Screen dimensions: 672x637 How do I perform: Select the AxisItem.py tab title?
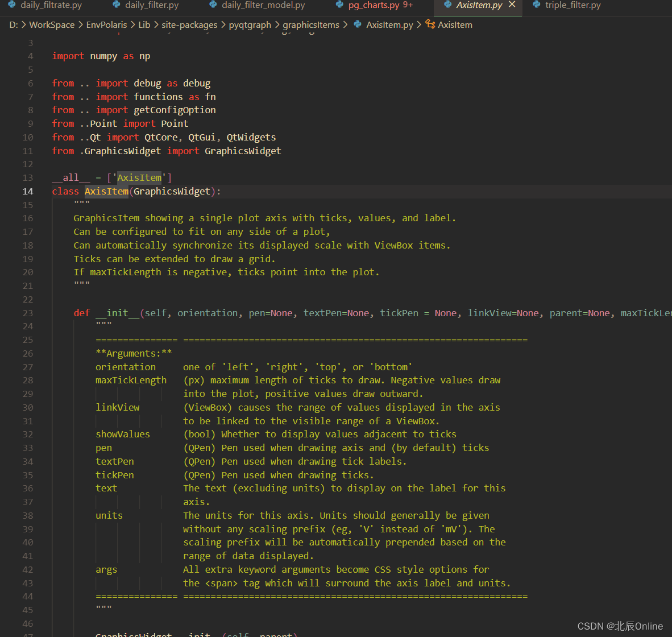coord(479,5)
